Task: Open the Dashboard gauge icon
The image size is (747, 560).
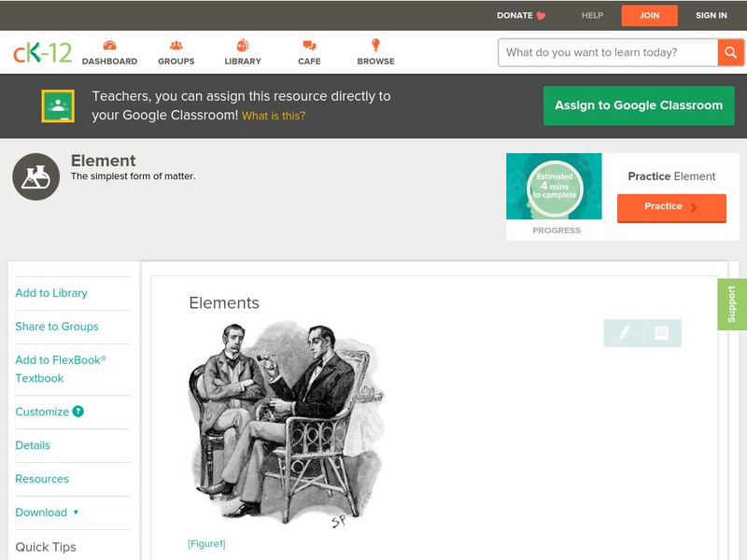Action: [109, 45]
